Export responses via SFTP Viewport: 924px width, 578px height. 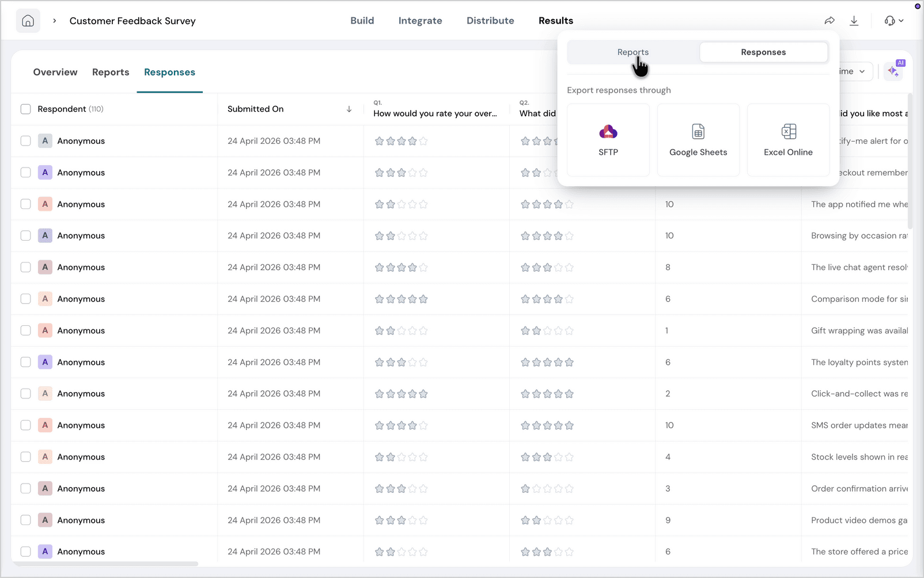tap(608, 140)
